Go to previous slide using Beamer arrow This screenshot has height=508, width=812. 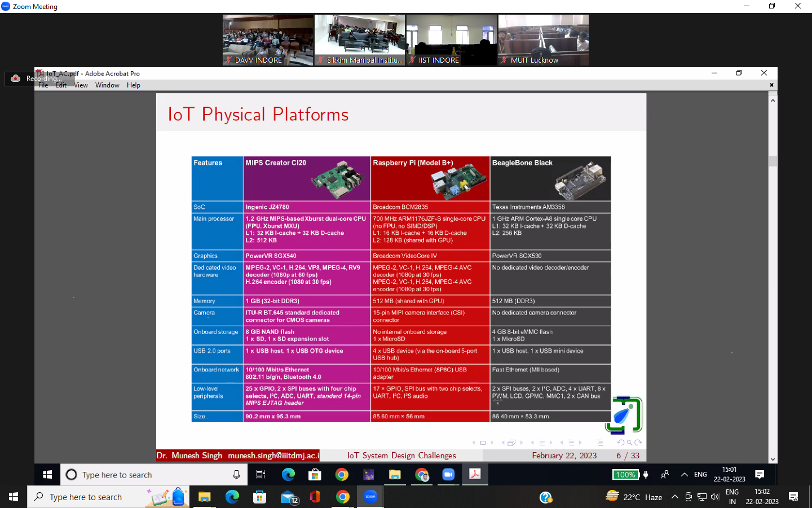tap(474, 443)
